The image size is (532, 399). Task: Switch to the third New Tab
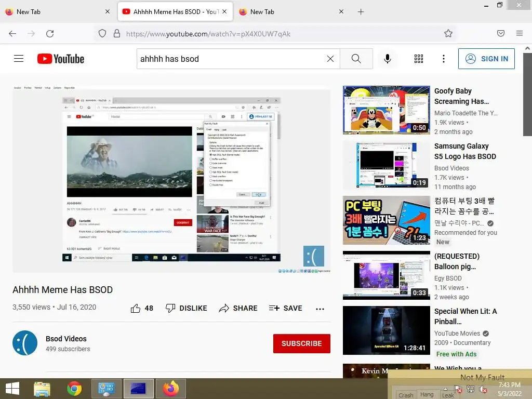[x=292, y=12]
